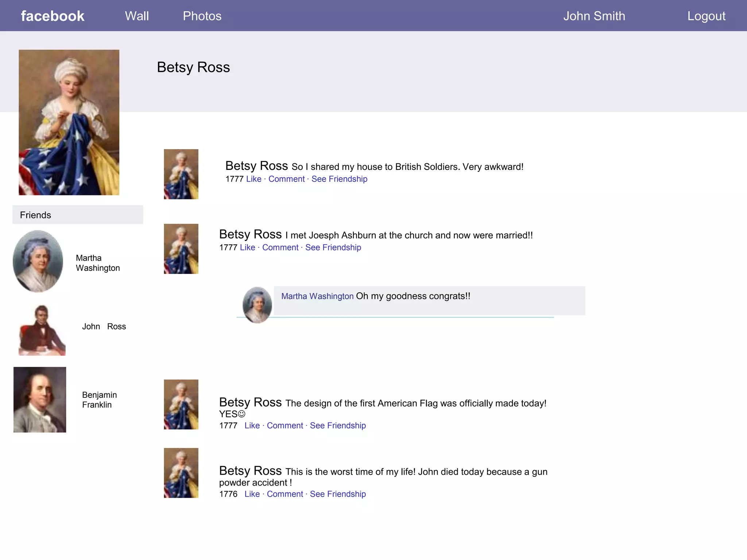Screen dimensions: 747x560
Task: Like the gun powder accident post
Action: pos(252,494)
